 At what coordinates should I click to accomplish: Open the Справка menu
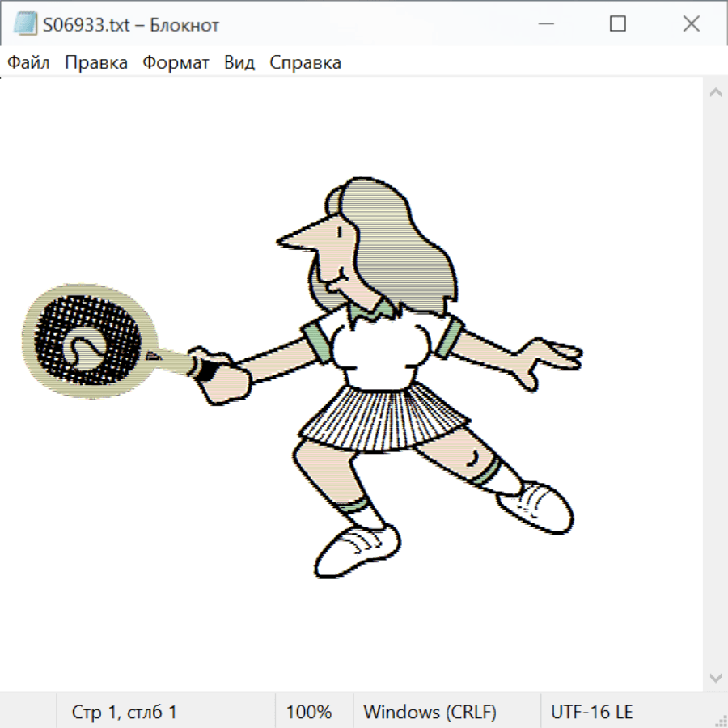(305, 63)
